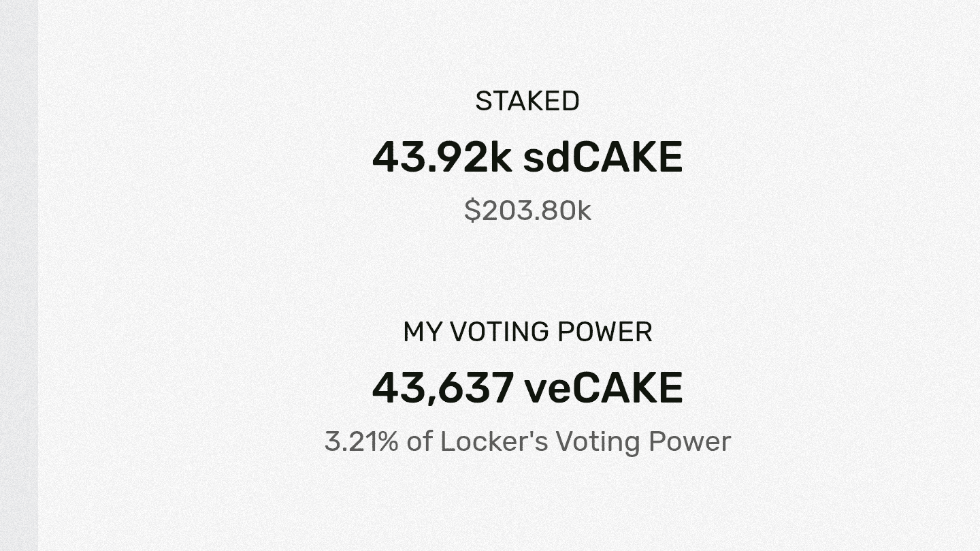The image size is (980, 551).
Task: Click the veCAKE token name text
Action: tap(603, 388)
